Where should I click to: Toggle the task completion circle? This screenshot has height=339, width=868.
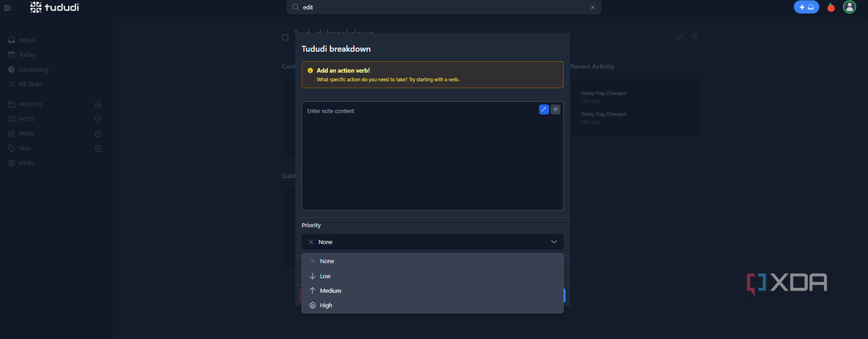(x=285, y=37)
